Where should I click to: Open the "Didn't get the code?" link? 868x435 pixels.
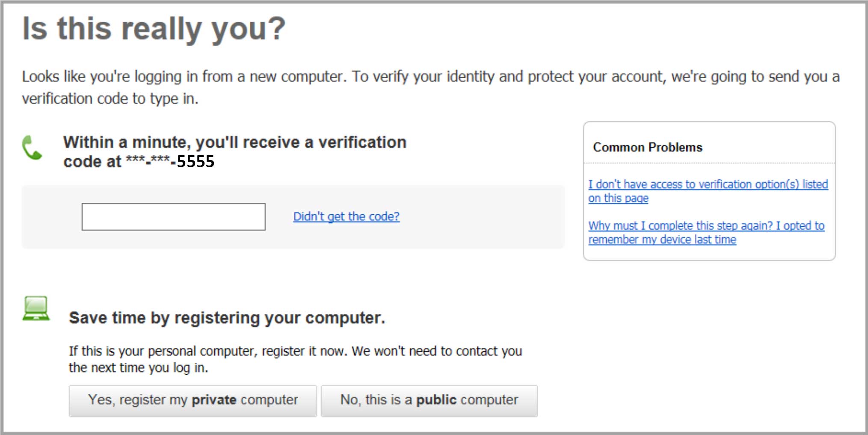coord(346,217)
